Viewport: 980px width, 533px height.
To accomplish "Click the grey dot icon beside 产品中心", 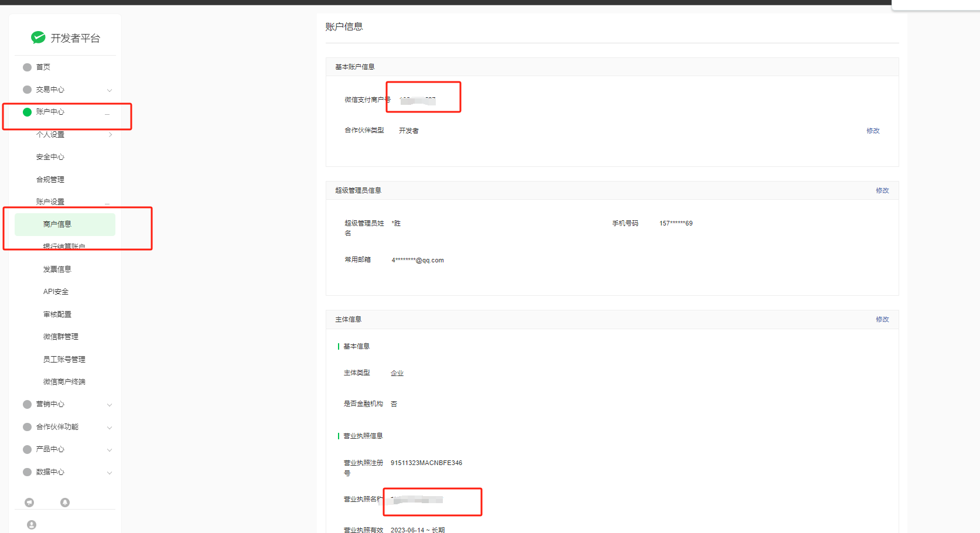I will [x=27, y=449].
